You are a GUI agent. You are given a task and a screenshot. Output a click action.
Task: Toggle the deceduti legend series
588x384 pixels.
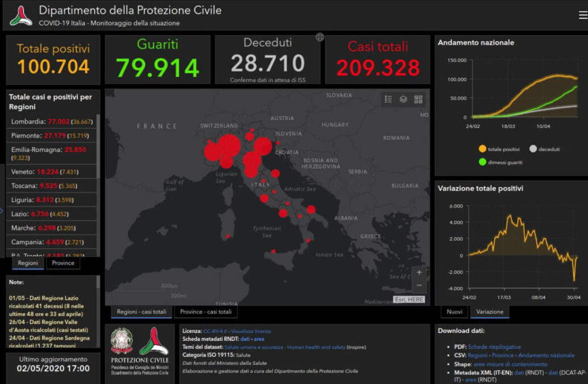[533, 149]
